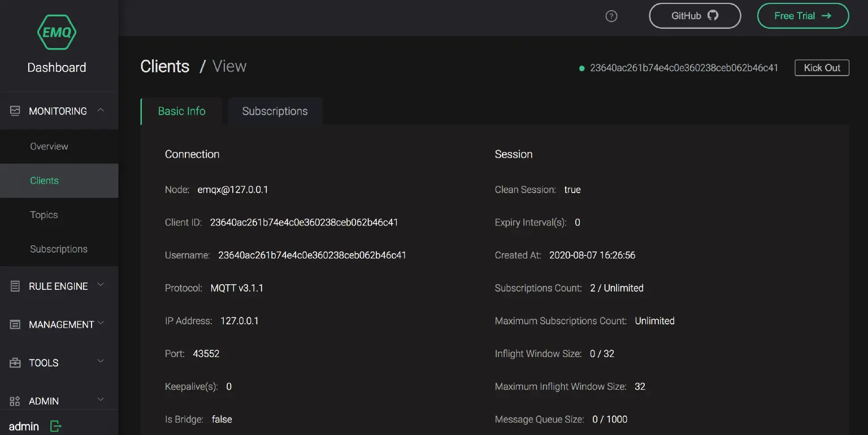868x435 pixels.
Task: Click the Management panel icon
Action: (x=15, y=324)
